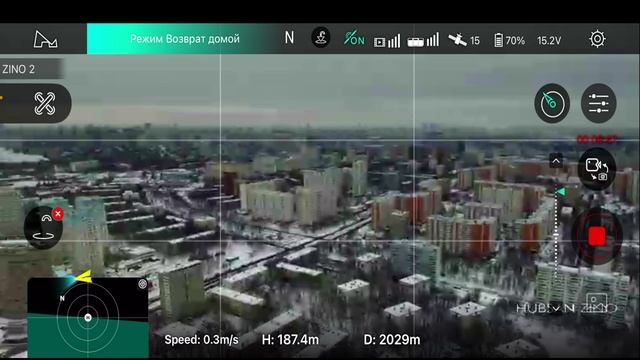The image size is (640, 360).
Task: Tap the distance D: 2029m readout
Action: (392, 340)
